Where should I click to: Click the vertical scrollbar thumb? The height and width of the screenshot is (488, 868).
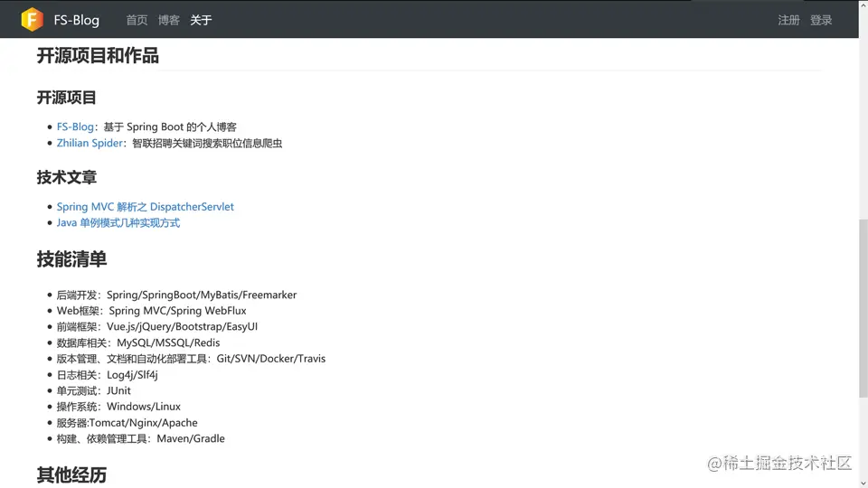863,307
